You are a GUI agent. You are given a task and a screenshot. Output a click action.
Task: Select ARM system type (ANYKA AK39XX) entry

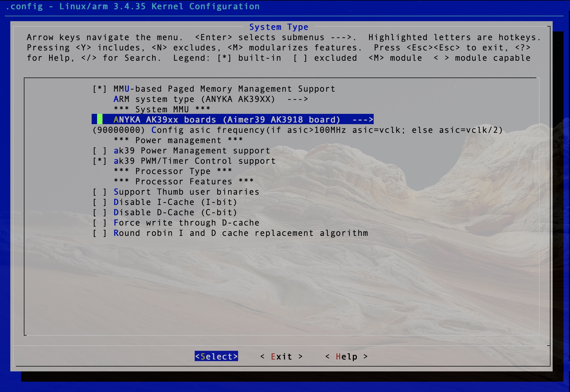[194, 99]
